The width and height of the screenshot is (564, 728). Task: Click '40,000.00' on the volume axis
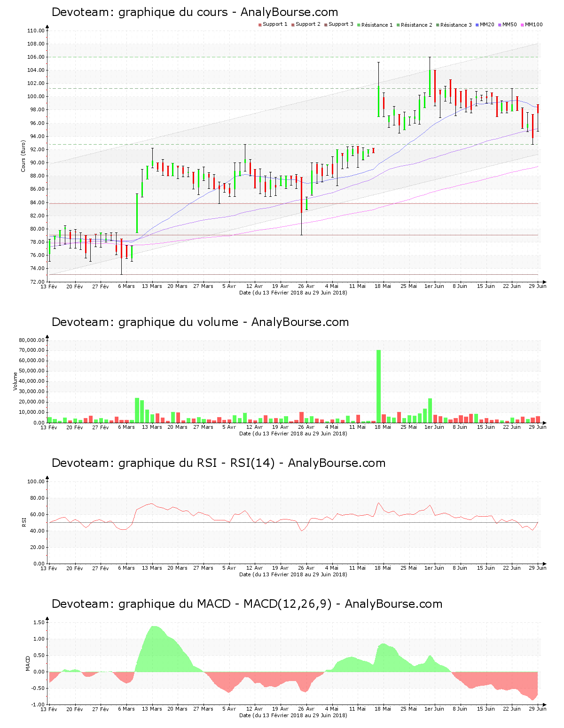(32, 381)
